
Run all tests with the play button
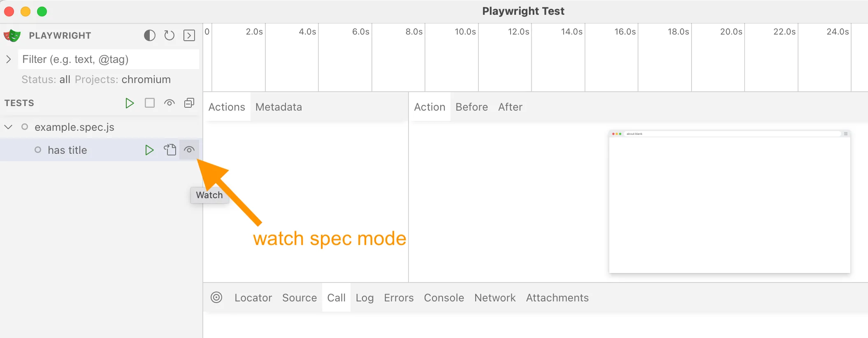pos(130,103)
